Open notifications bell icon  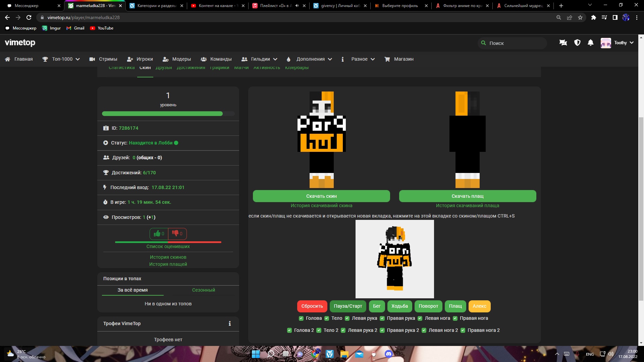coord(590,43)
